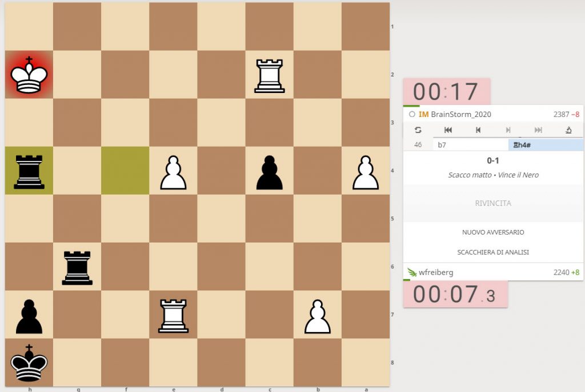Open SCACCHIERA DI ANALISI
Screen dimensions: 585x392
[493, 252]
